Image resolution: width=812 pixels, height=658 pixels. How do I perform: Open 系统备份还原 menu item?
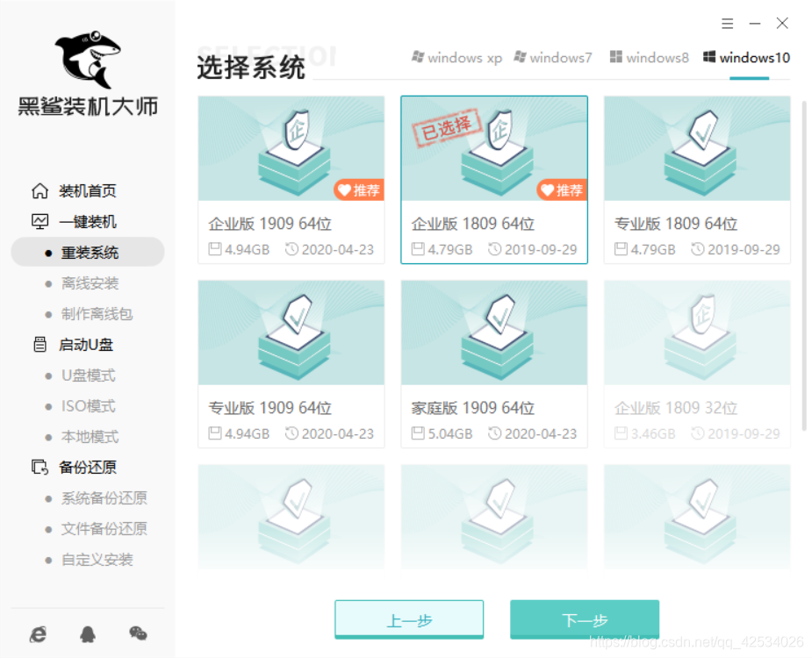point(104,498)
